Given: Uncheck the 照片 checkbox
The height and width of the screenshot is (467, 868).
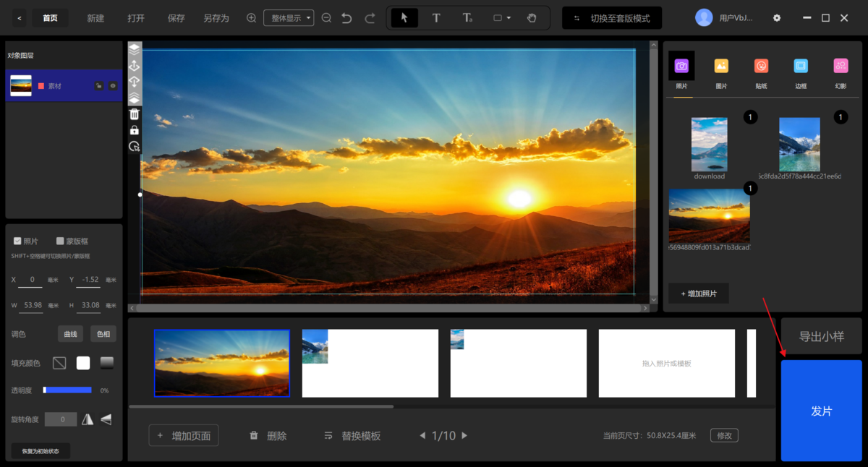Looking at the screenshot, I should click(x=17, y=241).
